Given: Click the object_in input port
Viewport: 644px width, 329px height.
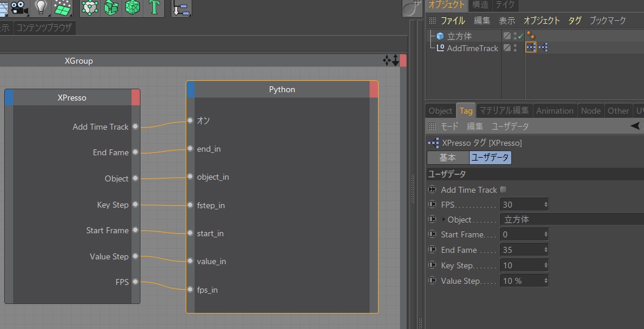Looking at the screenshot, I should point(190,177).
